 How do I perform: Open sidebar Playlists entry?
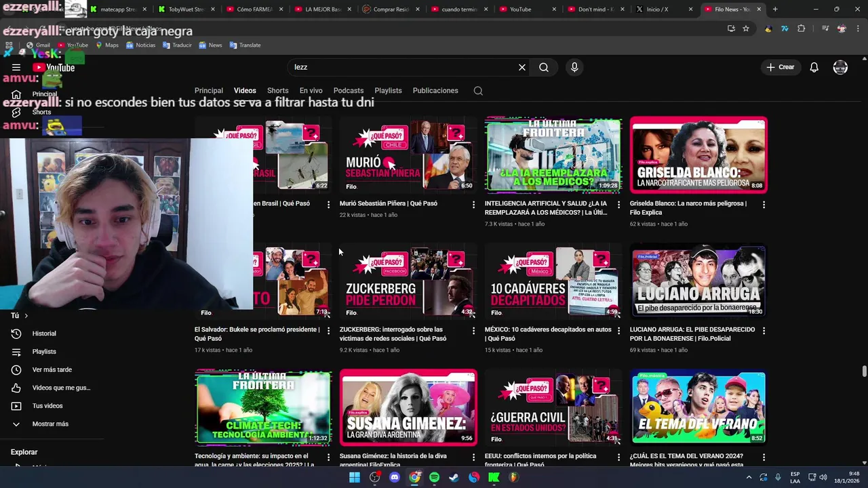[x=44, y=351]
